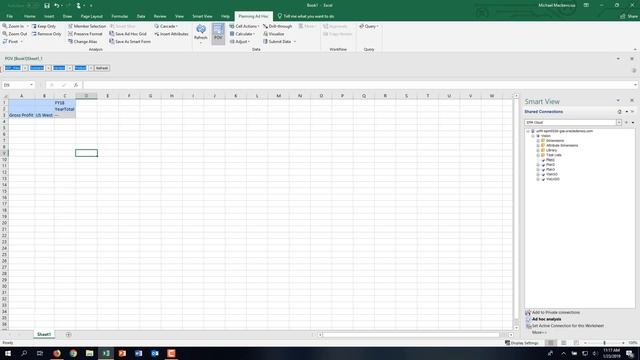Select the Planning Ad Hoc tab

click(253, 16)
